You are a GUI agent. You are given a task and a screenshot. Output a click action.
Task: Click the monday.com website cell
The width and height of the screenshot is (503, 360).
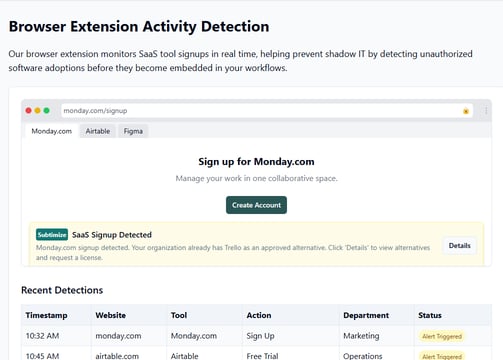[x=118, y=336]
